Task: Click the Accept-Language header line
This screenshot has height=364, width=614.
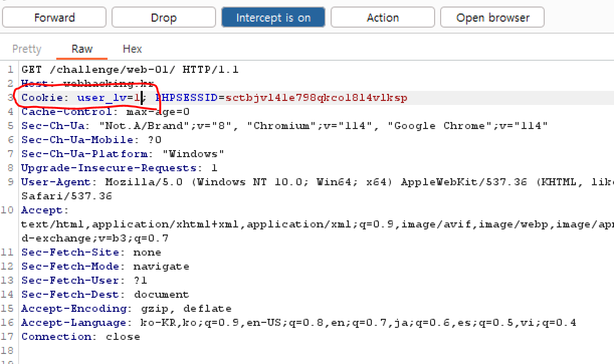Action: pyautogui.click(x=298, y=322)
